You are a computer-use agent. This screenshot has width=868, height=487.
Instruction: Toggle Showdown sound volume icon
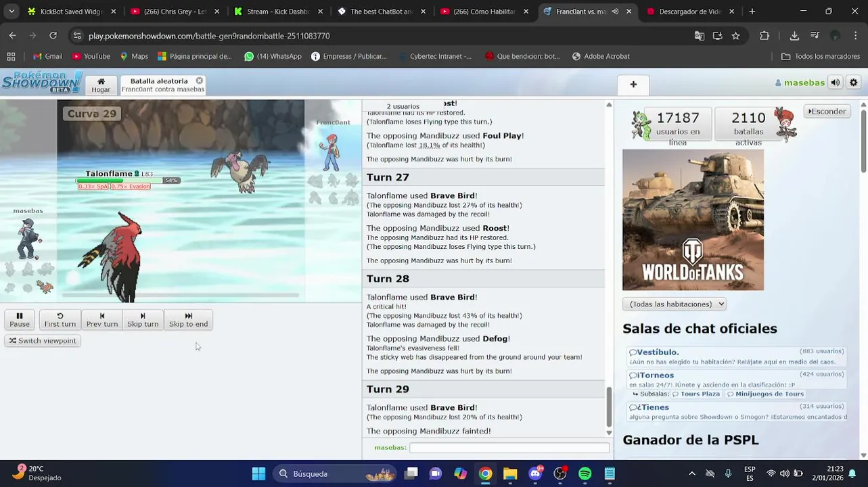836,83
